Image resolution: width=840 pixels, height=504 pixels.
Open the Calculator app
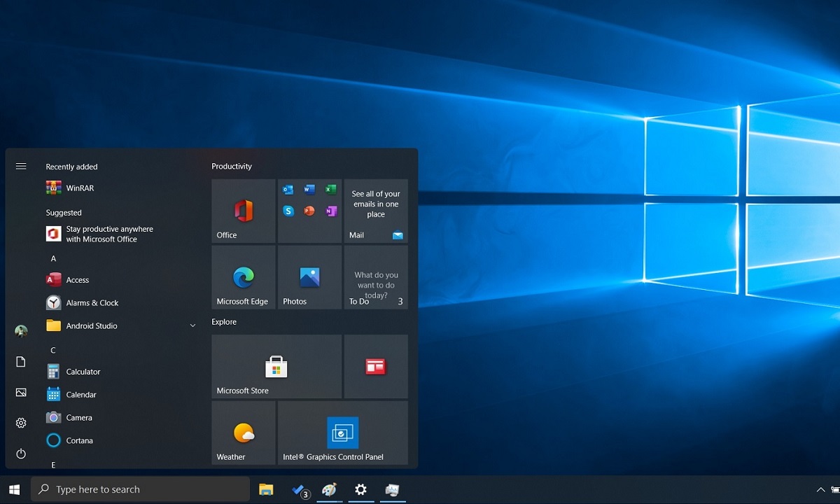point(81,372)
